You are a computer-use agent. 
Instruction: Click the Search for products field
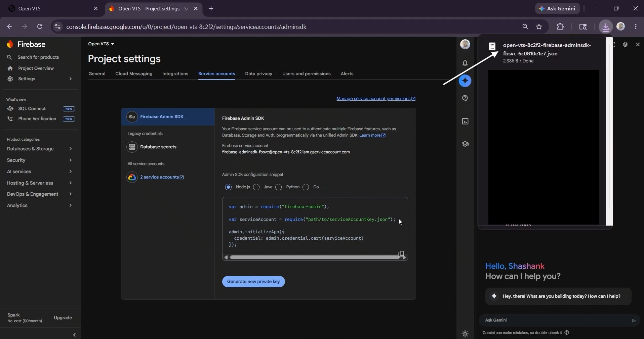tap(38, 57)
